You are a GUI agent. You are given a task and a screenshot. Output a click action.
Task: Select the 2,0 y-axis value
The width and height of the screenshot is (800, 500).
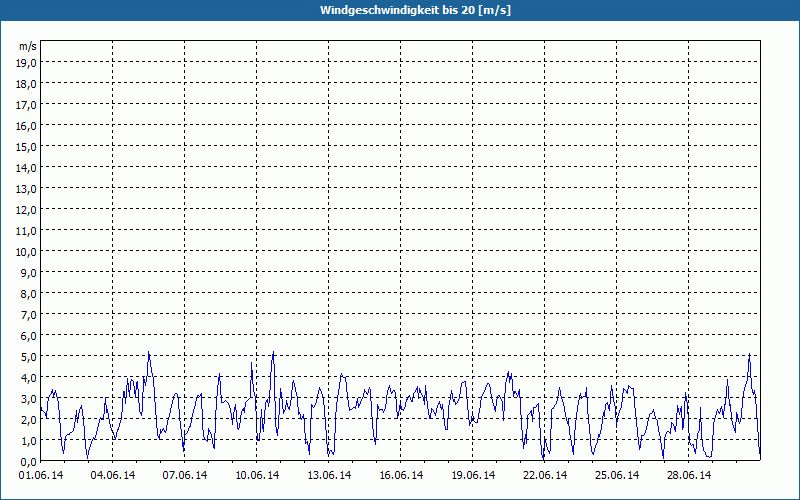[29, 420]
